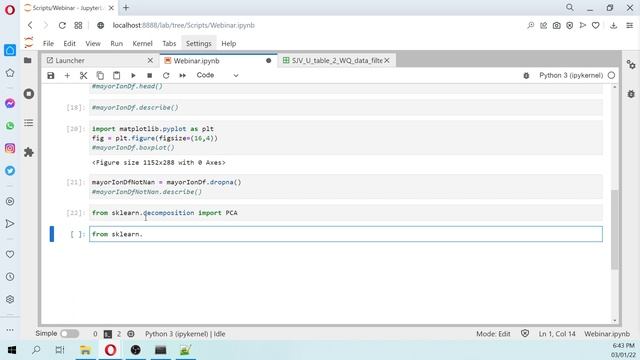The width and height of the screenshot is (640, 360).
Task: Click the Figure size 1152x288 output text
Action: (158, 162)
